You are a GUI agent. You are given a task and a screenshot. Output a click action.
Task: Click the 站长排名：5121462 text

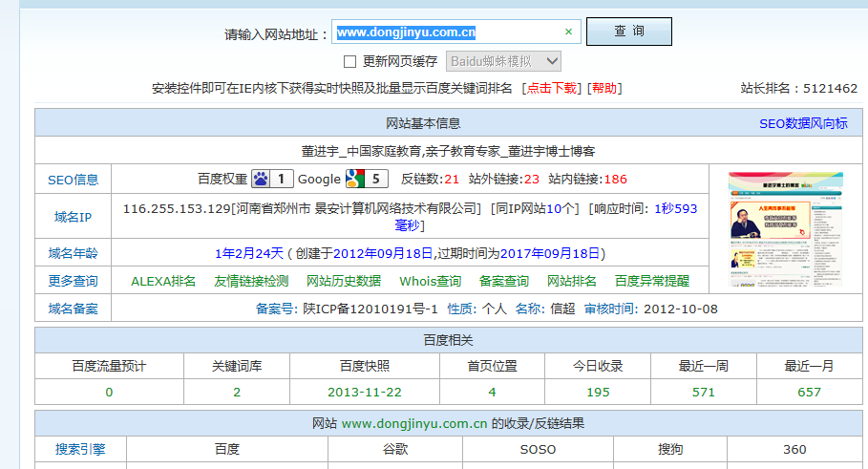(x=799, y=89)
